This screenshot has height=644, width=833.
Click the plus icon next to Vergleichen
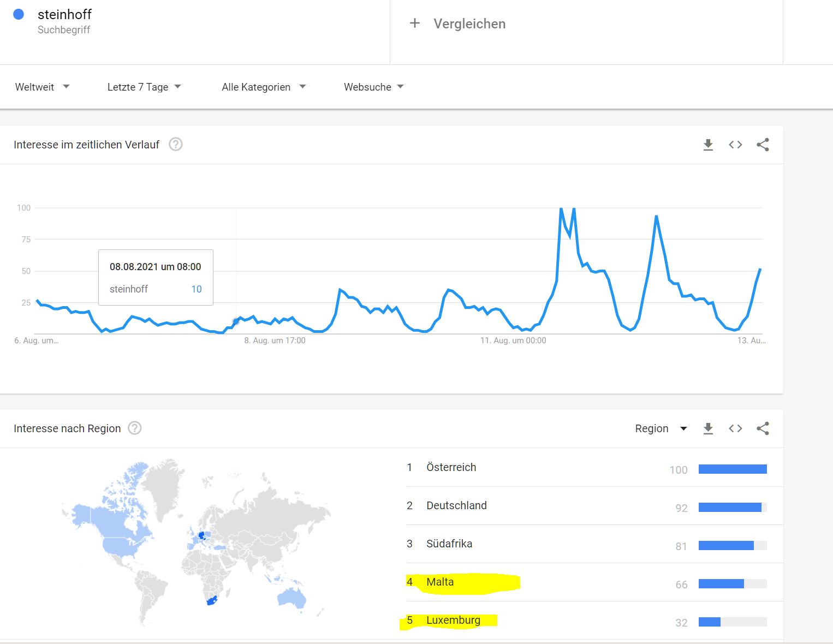[x=415, y=23]
